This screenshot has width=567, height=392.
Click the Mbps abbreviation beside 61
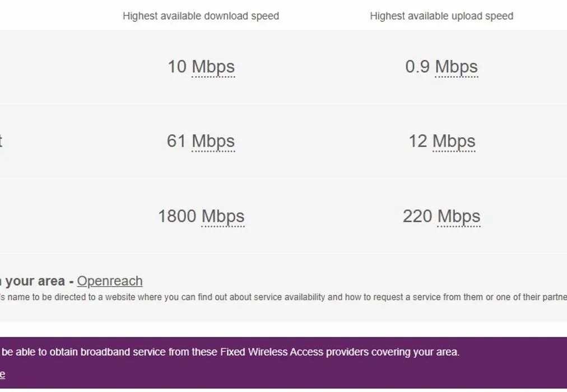coord(213,141)
